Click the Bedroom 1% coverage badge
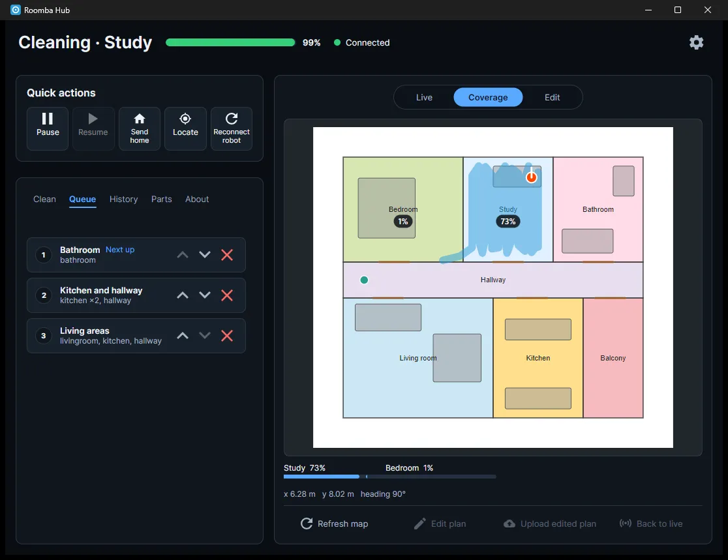 click(x=403, y=221)
